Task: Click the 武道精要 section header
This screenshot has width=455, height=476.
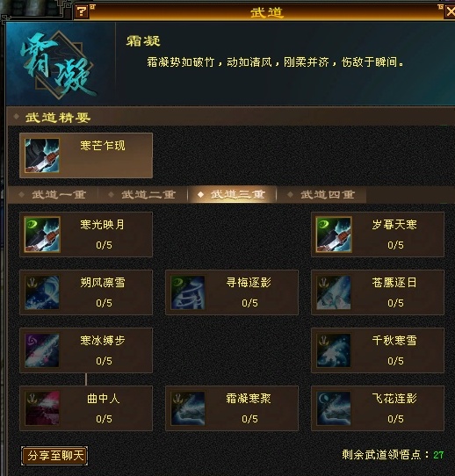Action: [58, 118]
